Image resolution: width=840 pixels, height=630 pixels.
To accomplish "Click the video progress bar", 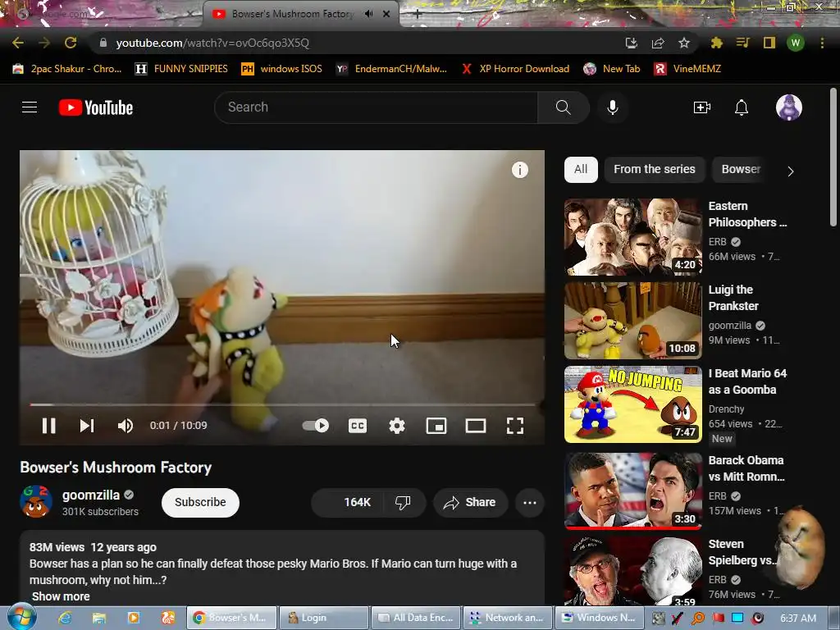I will pyautogui.click(x=282, y=404).
